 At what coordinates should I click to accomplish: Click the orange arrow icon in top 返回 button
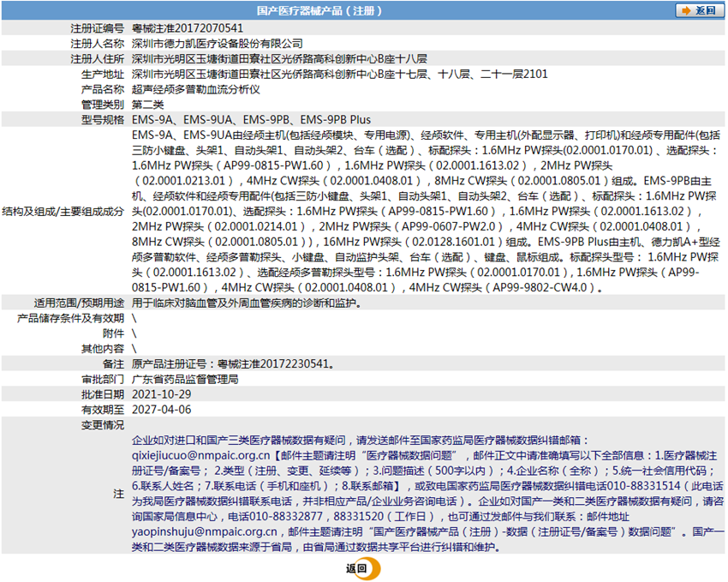tap(686, 10)
